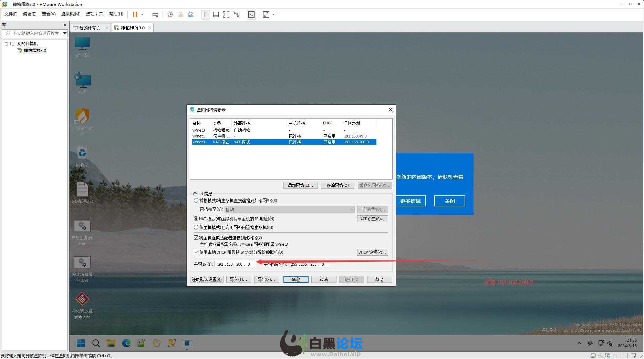
Task: Open the power options dropdown beside pause
Action: pyautogui.click(x=142, y=14)
